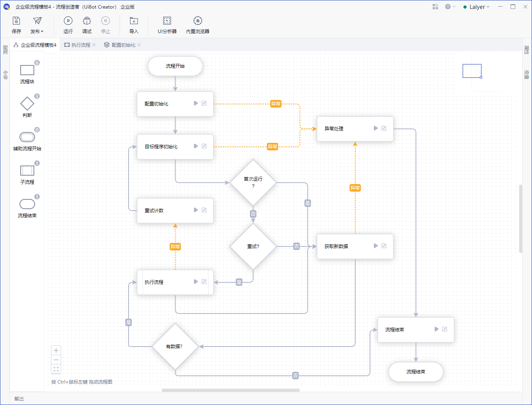Screen dimensions: 532x405
Task: Select the 首次运行? decision node
Action: [253, 182]
